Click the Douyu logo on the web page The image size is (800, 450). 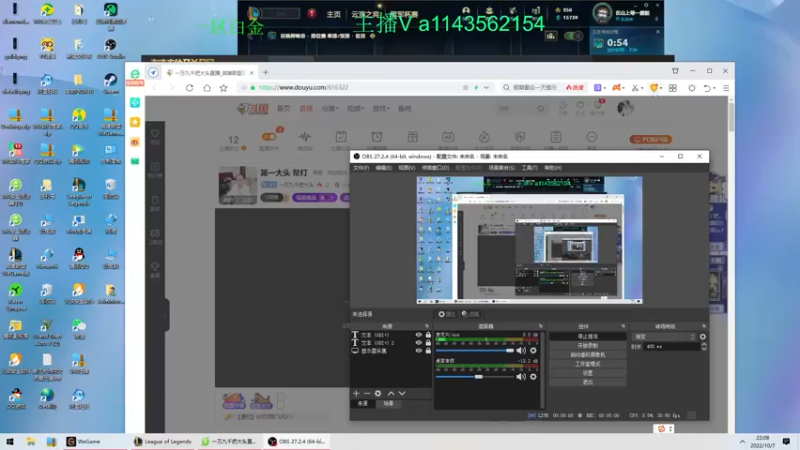(253, 109)
